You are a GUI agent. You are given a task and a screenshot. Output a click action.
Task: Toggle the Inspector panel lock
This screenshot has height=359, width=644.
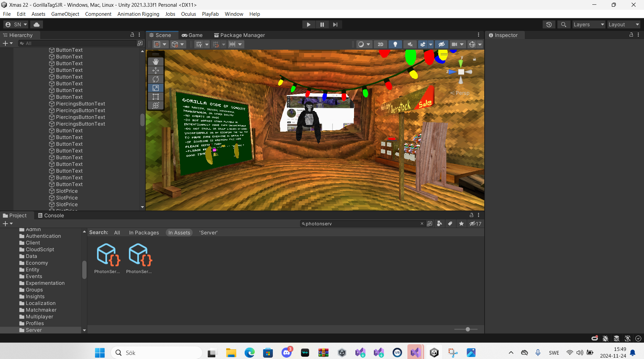tap(631, 35)
